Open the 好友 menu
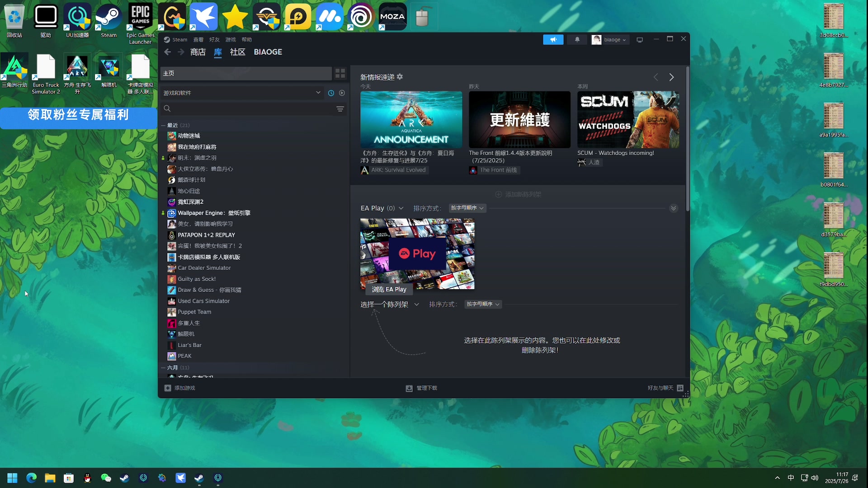This screenshot has height=488, width=868. coord(214,40)
